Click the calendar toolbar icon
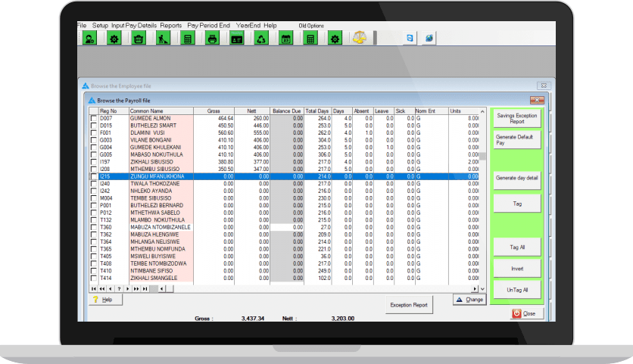This screenshot has height=364, width=633. [285, 39]
